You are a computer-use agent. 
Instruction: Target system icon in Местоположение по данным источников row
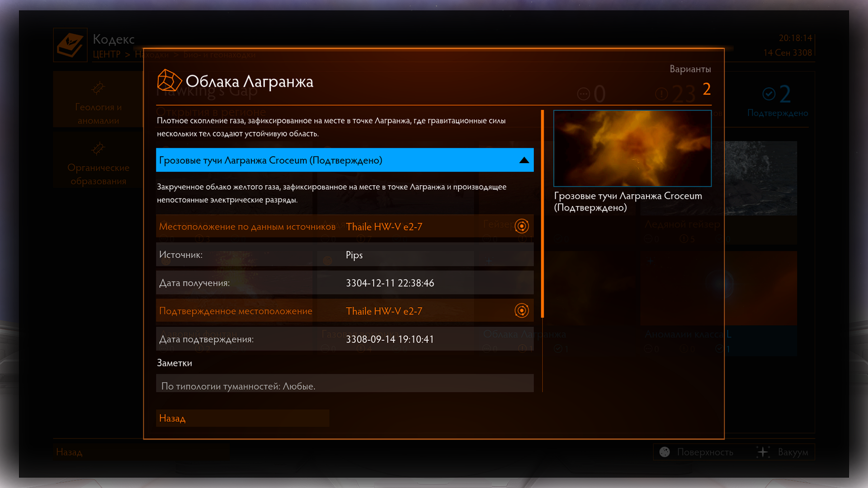(522, 226)
